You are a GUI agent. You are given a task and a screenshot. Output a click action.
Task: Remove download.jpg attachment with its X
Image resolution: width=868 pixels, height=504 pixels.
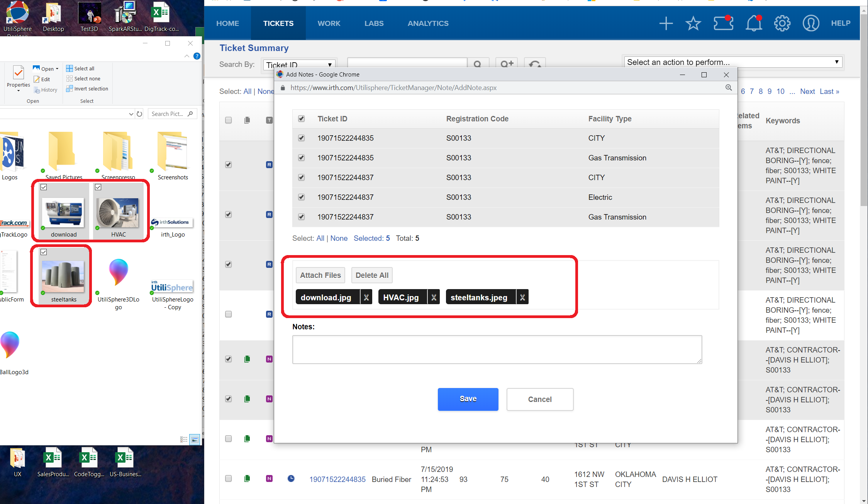(366, 297)
